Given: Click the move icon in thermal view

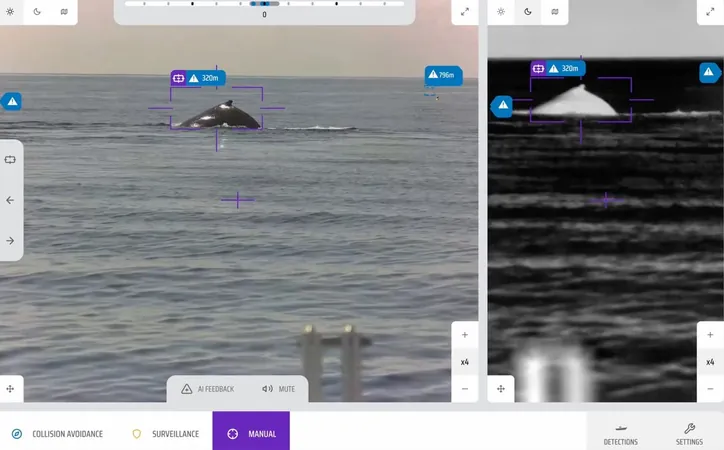Looking at the screenshot, I should point(501,389).
